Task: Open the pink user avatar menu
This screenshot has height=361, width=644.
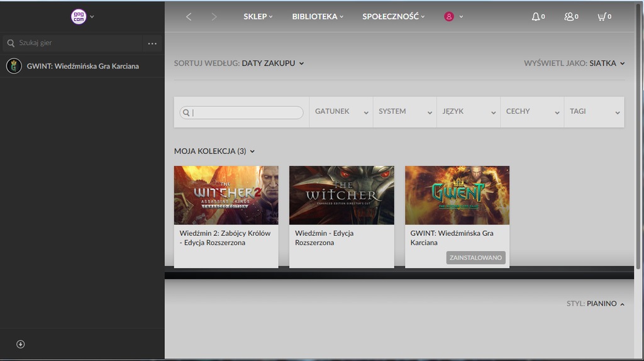Action: tap(449, 17)
